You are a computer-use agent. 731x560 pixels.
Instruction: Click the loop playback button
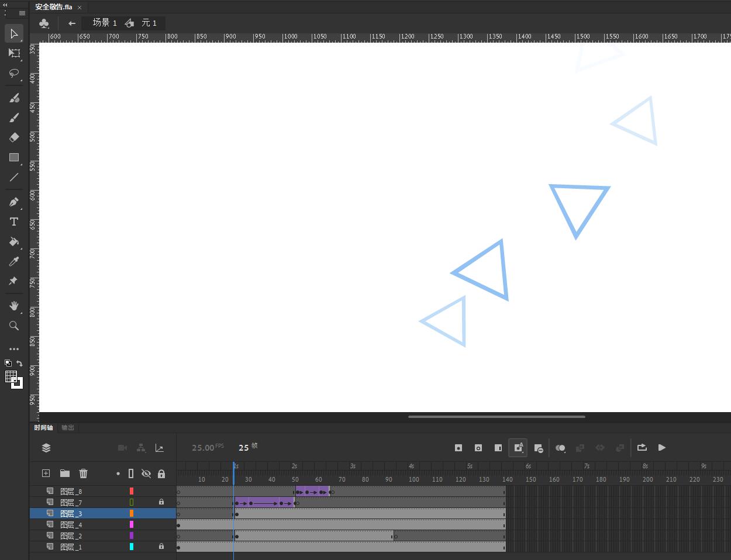tap(642, 448)
